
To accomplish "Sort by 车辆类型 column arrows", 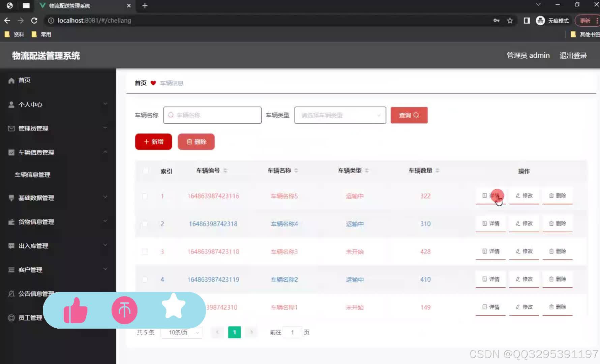I will pyautogui.click(x=367, y=171).
